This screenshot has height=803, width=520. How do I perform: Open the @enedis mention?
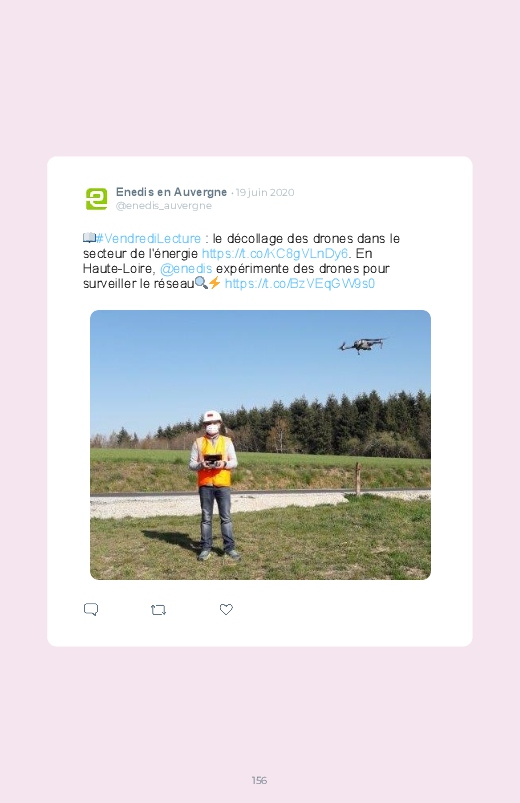(186, 268)
